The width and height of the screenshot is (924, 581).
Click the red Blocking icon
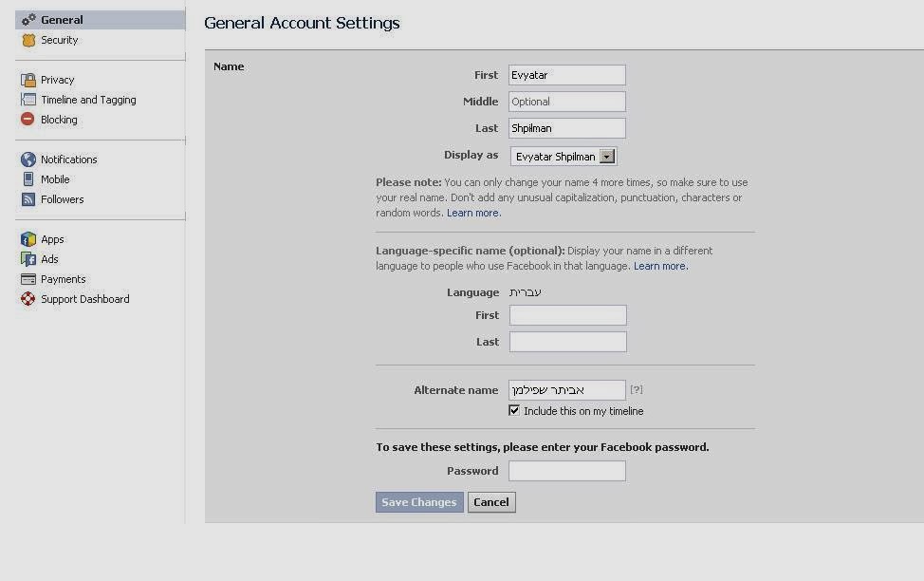(x=28, y=120)
